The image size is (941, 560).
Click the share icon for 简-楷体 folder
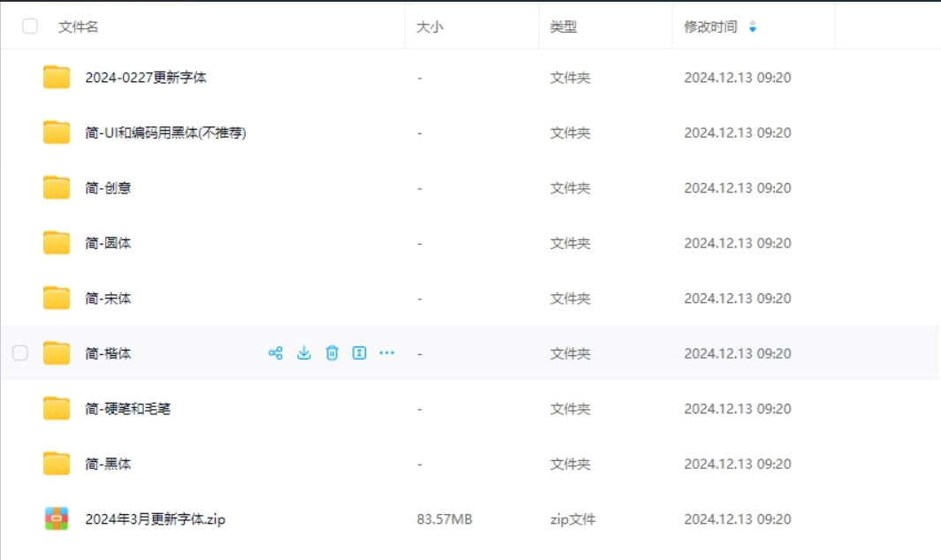pyautogui.click(x=276, y=353)
